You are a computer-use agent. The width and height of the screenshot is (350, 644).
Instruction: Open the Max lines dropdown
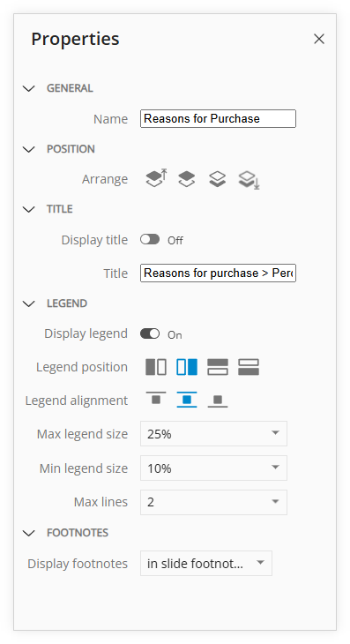[x=213, y=502]
